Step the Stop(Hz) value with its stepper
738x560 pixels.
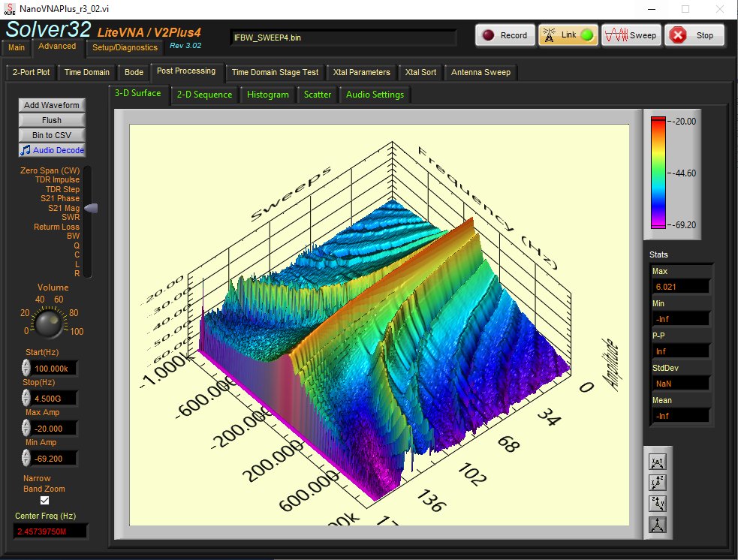click(26, 398)
